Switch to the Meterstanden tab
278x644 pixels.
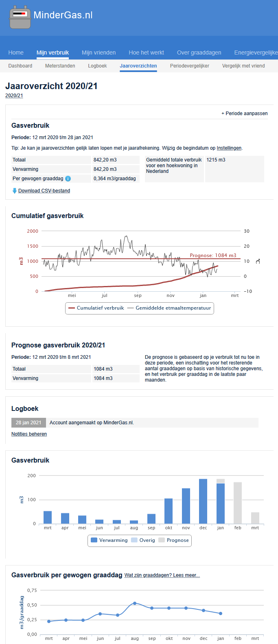pos(60,66)
